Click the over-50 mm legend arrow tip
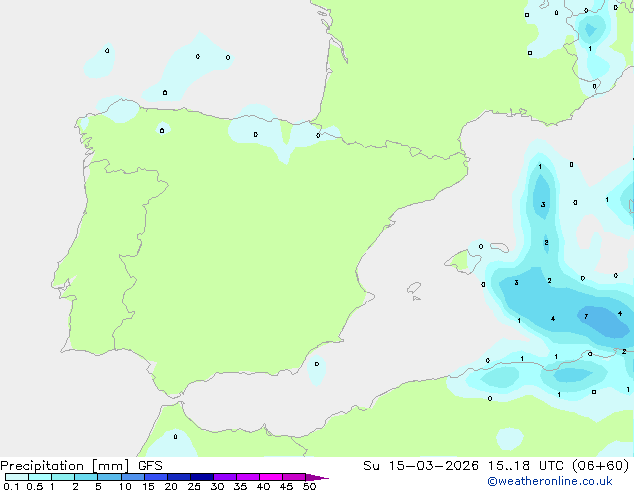634x490 pixels. 317,477
